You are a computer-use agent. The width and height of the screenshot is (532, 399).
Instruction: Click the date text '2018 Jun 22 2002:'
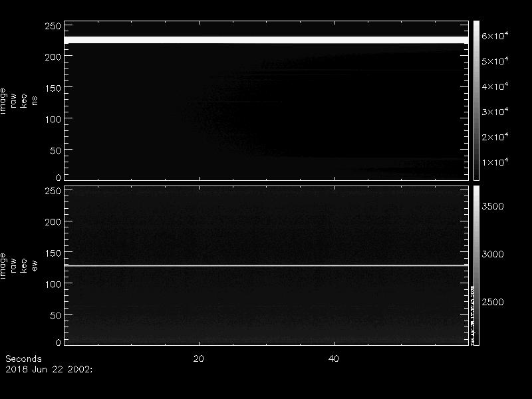[49, 369]
